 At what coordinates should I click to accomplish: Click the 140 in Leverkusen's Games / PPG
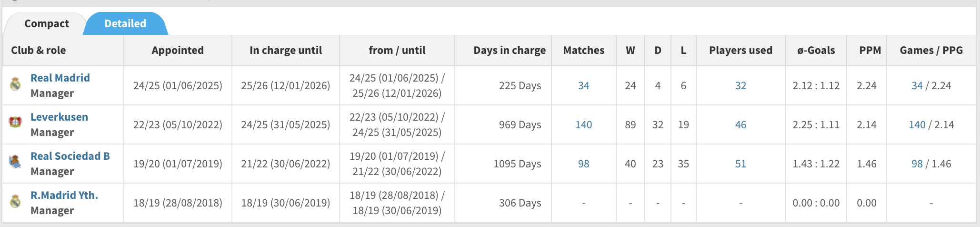(917, 125)
